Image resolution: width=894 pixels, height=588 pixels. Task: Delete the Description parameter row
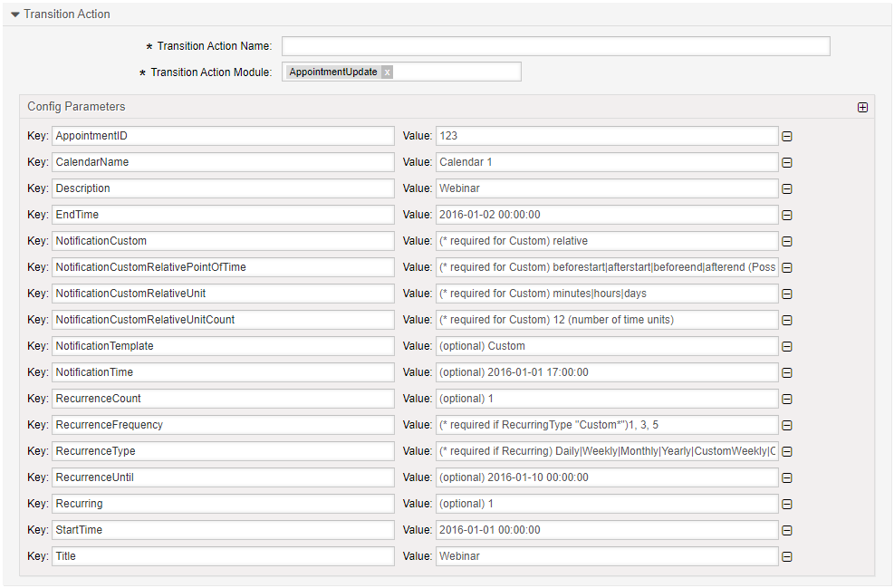point(787,188)
